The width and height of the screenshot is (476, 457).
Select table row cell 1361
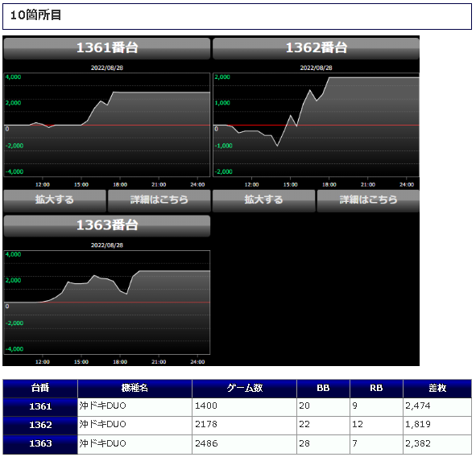click(40, 407)
